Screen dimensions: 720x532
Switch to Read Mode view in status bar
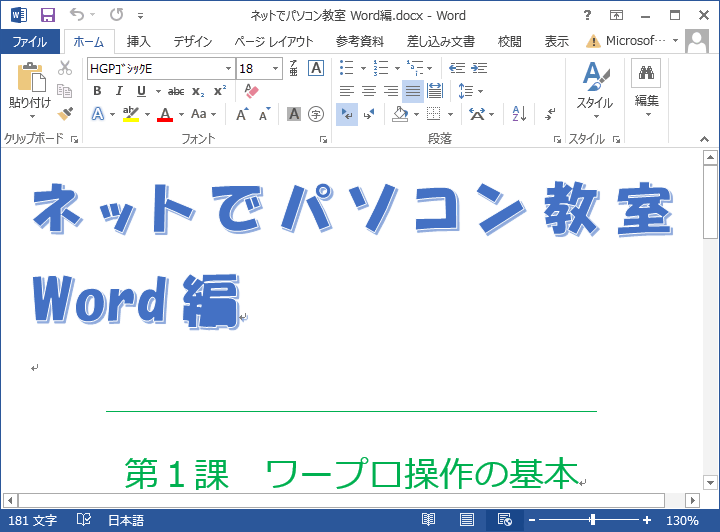(x=428, y=520)
